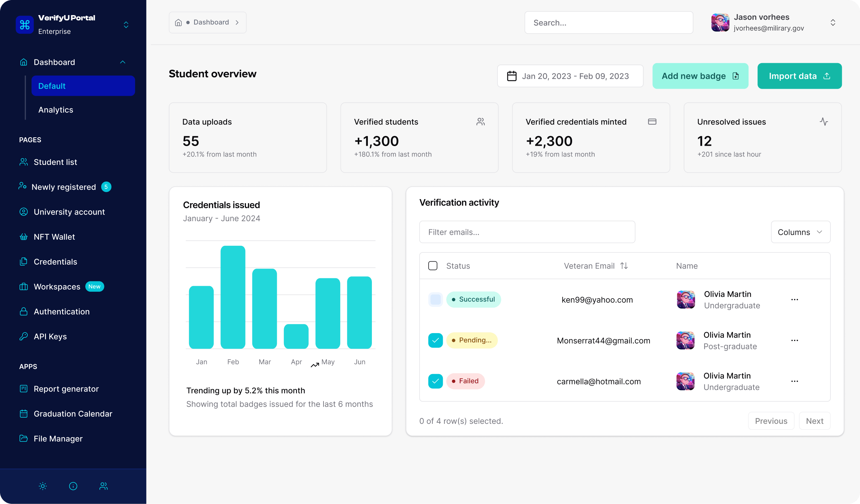
Task: Open the Columns dropdown
Action: pyautogui.click(x=801, y=232)
